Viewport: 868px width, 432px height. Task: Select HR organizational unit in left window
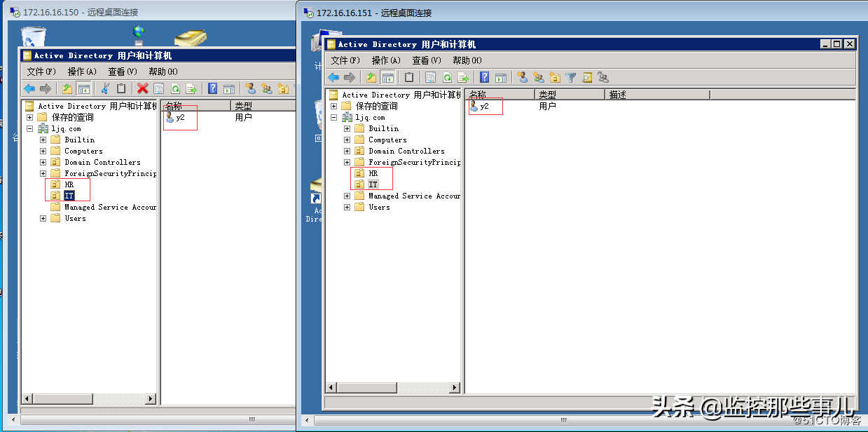tap(69, 184)
